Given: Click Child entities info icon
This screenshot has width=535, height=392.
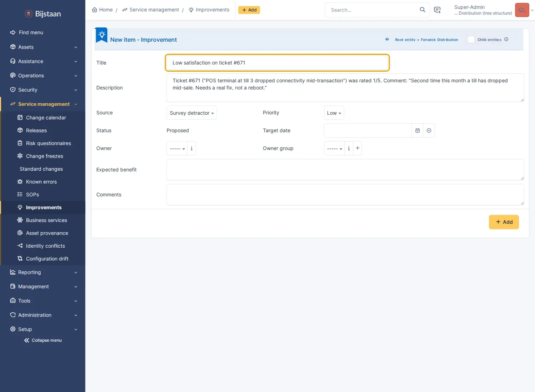Looking at the screenshot, I should pyautogui.click(x=506, y=39).
